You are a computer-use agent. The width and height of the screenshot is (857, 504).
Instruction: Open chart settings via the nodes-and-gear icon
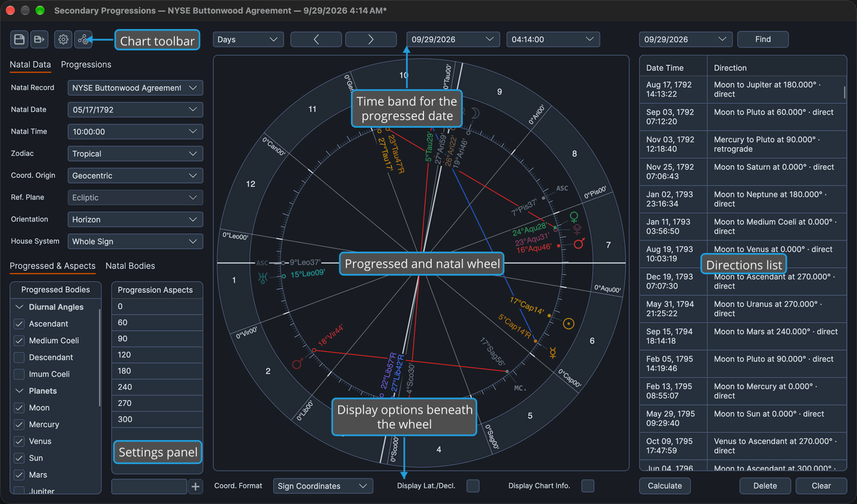click(x=83, y=40)
